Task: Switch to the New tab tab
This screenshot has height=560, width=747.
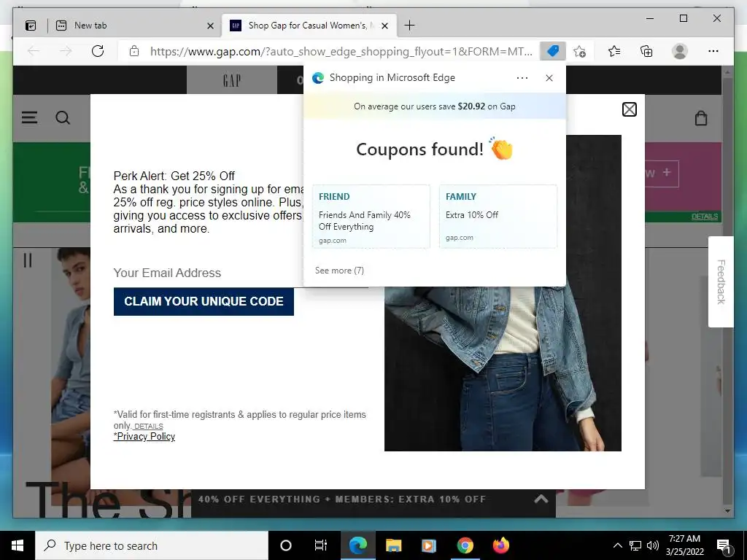Action: tap(135, 26)
